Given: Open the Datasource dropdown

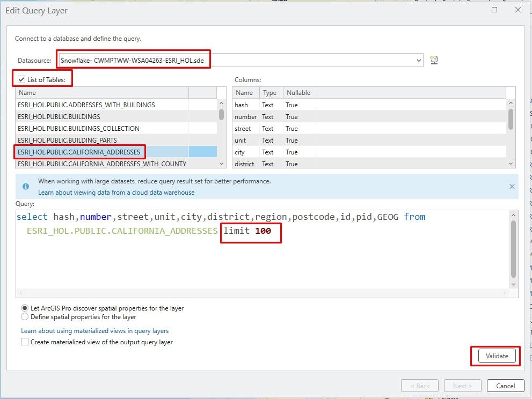Looking at the screenshot, I should (418, 61).
